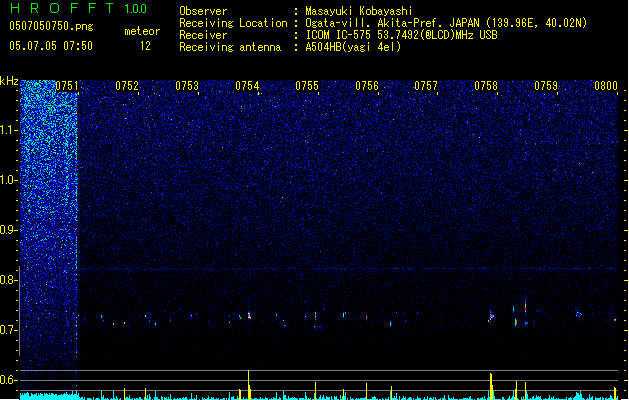Click the 0752 time marker
This screenshot has height=400, width=629.
[127, 86]
